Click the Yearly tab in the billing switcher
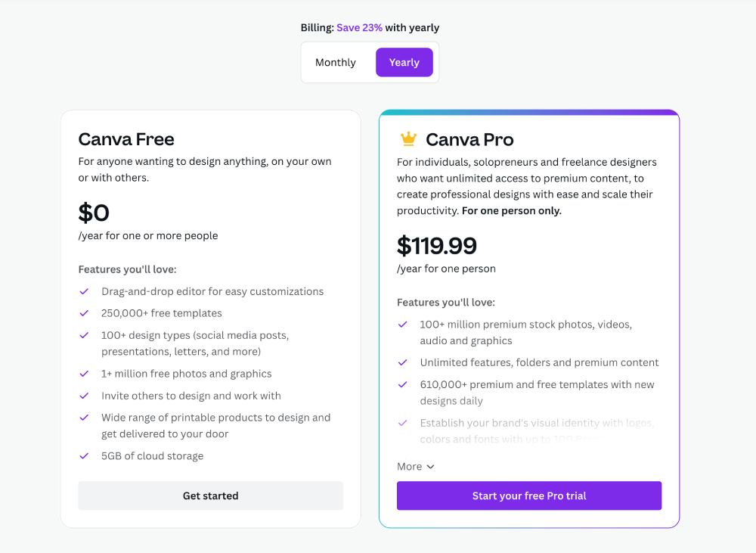 click(404, 63)
